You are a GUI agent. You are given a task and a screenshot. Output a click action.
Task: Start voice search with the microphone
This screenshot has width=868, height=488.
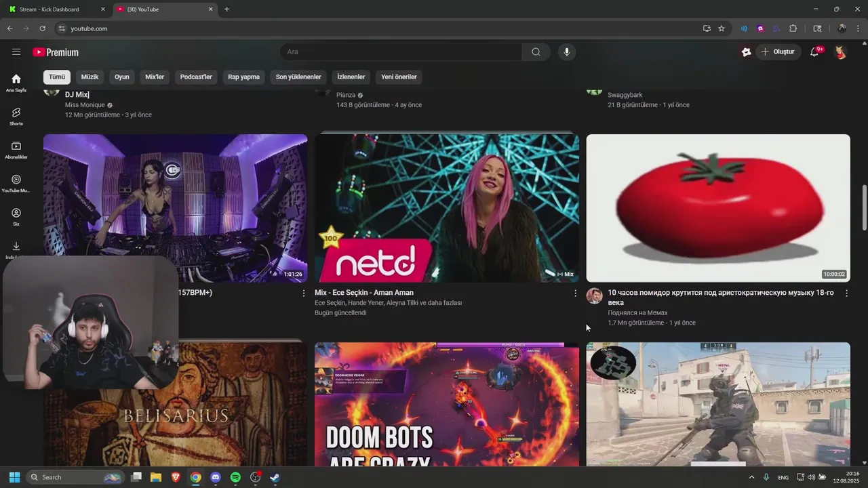click(567, 52)
